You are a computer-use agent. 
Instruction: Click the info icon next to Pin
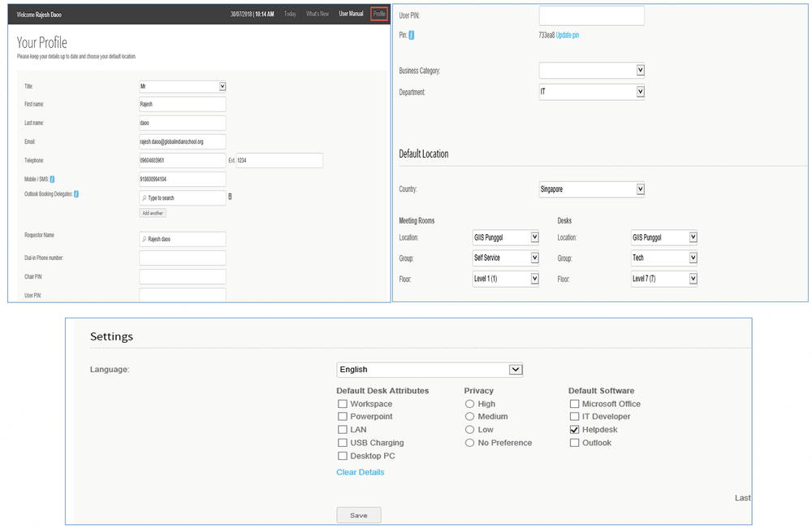pyautogui.click(x=412, y=35)
